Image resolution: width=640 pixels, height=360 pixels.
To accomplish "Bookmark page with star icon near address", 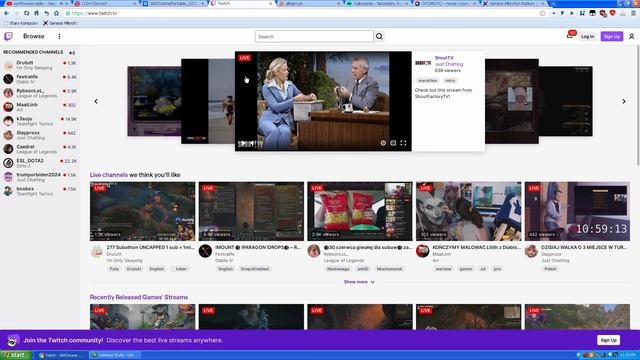I will tap(56, 13).
